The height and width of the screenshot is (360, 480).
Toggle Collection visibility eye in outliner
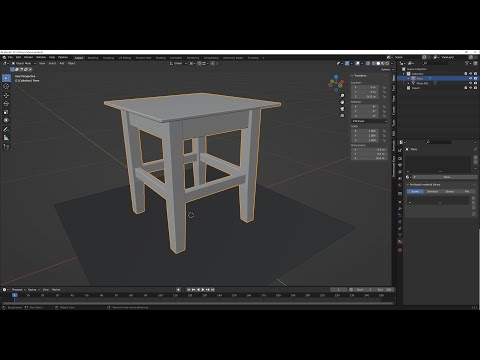pos(471,74)
